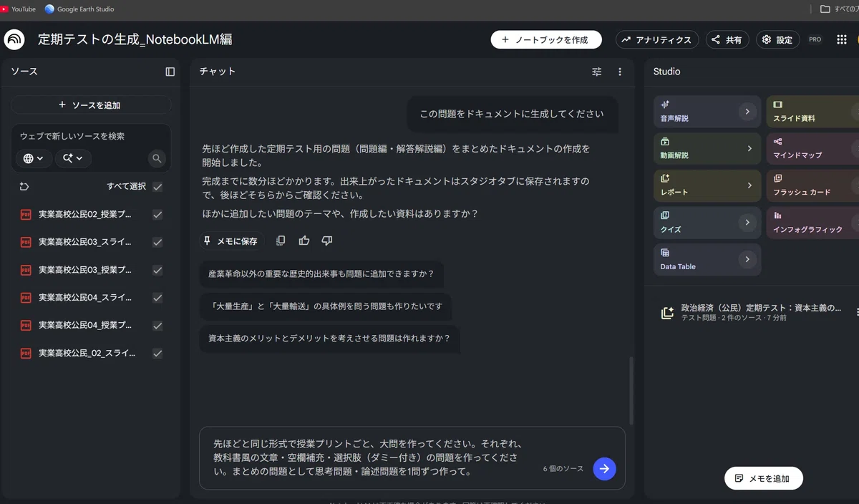Open chat three-dot options menu
Viewport: 859px width, 504px height.
[620, 72]
